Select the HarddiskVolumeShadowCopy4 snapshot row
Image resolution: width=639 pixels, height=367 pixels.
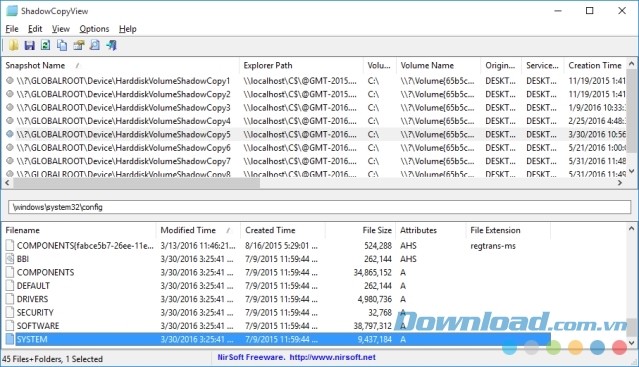[315, 121]
